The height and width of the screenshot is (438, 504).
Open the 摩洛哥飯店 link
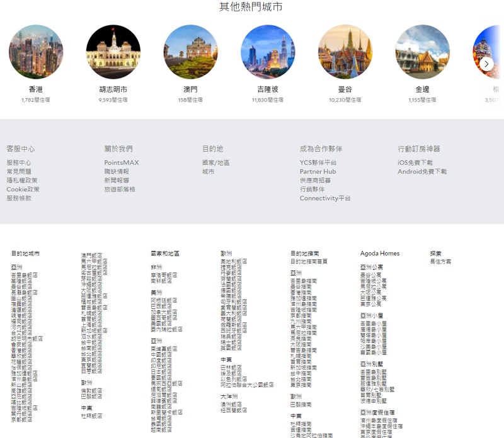[x=164, y=275]
